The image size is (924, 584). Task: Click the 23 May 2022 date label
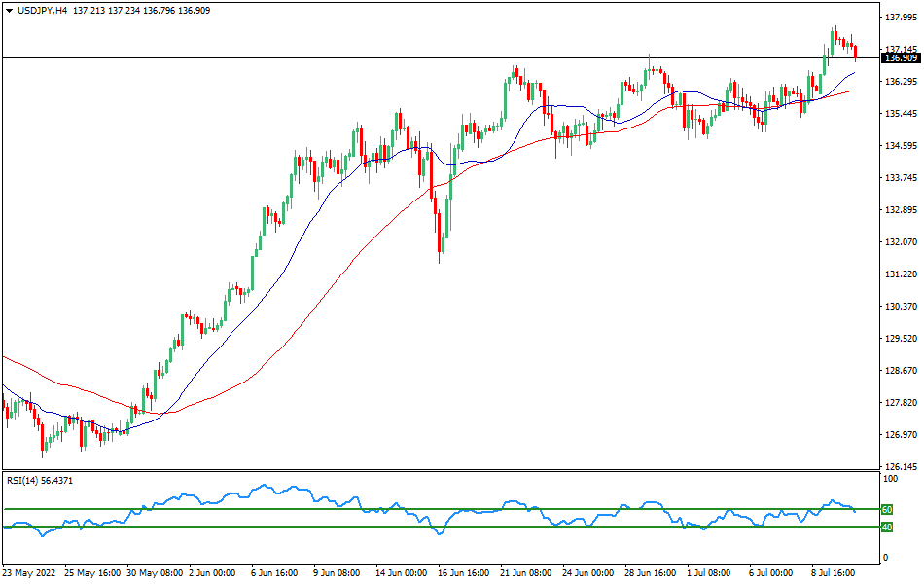(28, 574)
